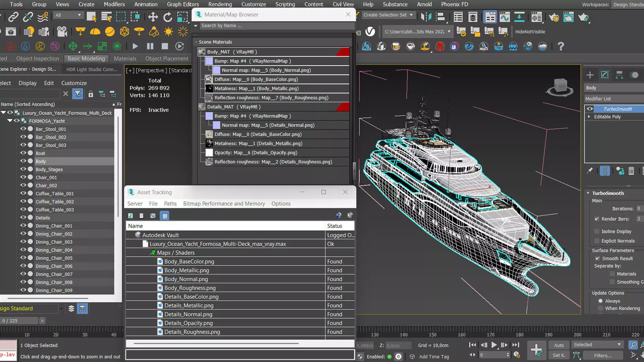Click the Set K. button
The height and width of the screenshot is (362, 644).
tap(559, 355)
